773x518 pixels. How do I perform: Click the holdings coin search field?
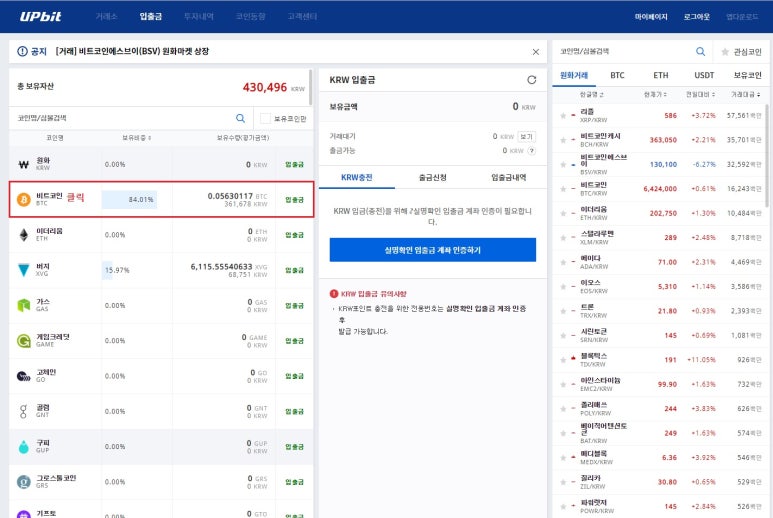click(x=123, y=118)
